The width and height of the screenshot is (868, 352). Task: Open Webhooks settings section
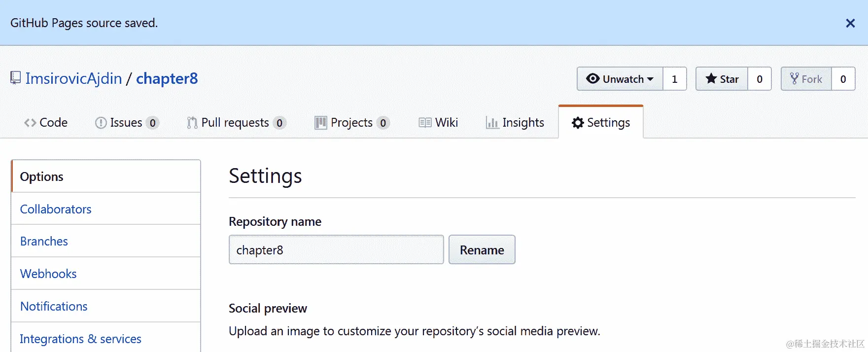pyautogui.click(x=48, y=274)
